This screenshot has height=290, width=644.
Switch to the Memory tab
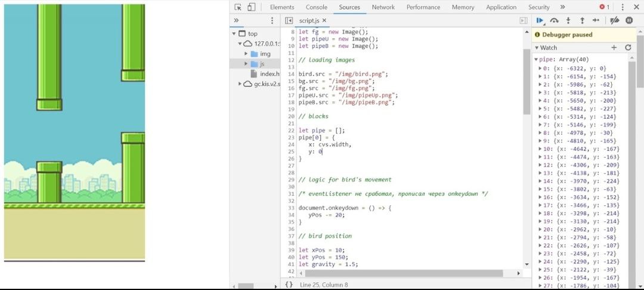463,7
